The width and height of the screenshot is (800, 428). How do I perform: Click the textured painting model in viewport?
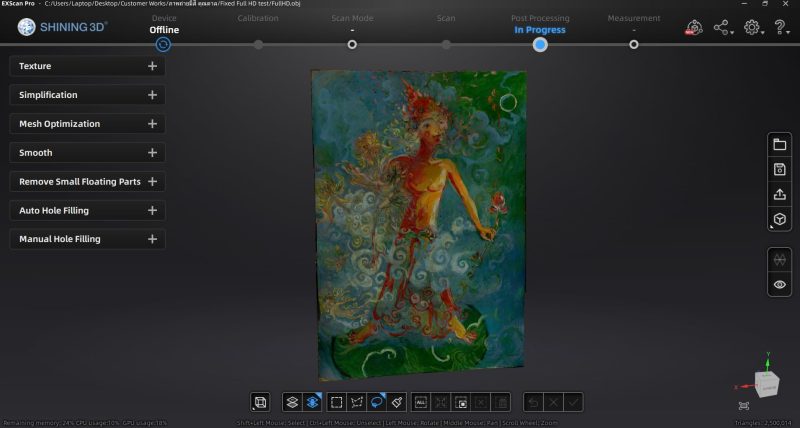click(x=419, y=224)
